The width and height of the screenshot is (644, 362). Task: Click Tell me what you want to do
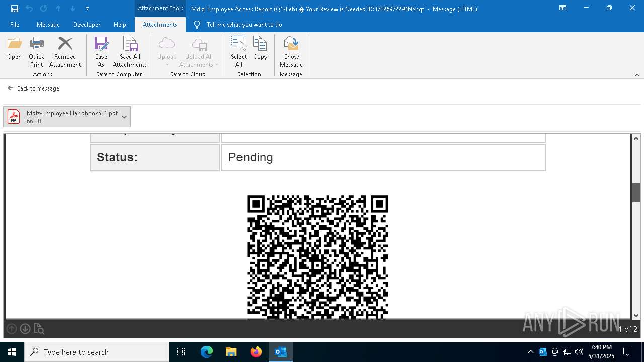point(244,25)
